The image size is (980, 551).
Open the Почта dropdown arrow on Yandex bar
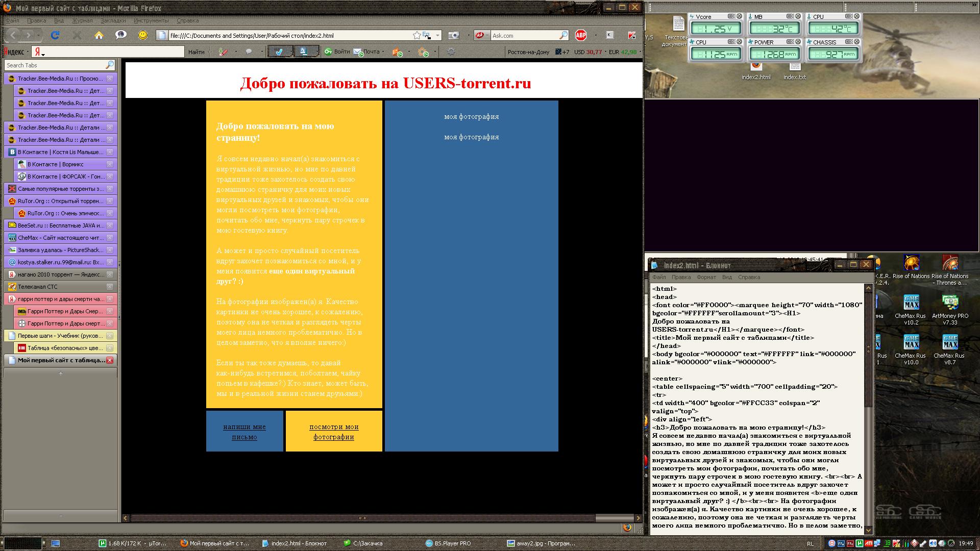[x=383, y=52]
